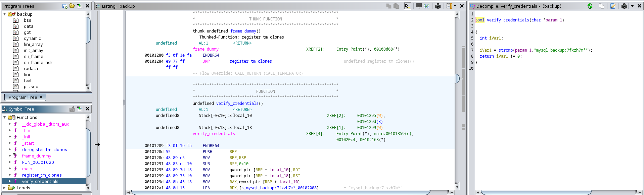
Task: Expand the Labels folder in Symbol Tree
Action: point(5,188)
